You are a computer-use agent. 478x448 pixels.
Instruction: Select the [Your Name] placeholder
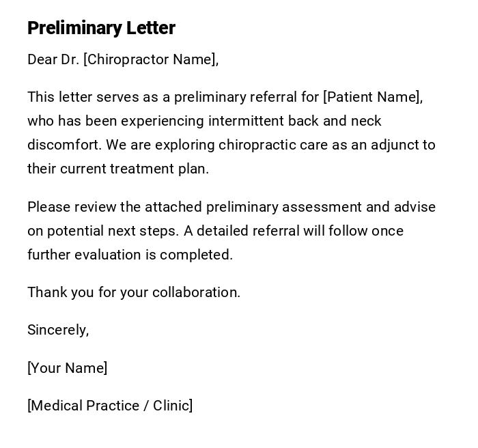[x=67, y=368]
